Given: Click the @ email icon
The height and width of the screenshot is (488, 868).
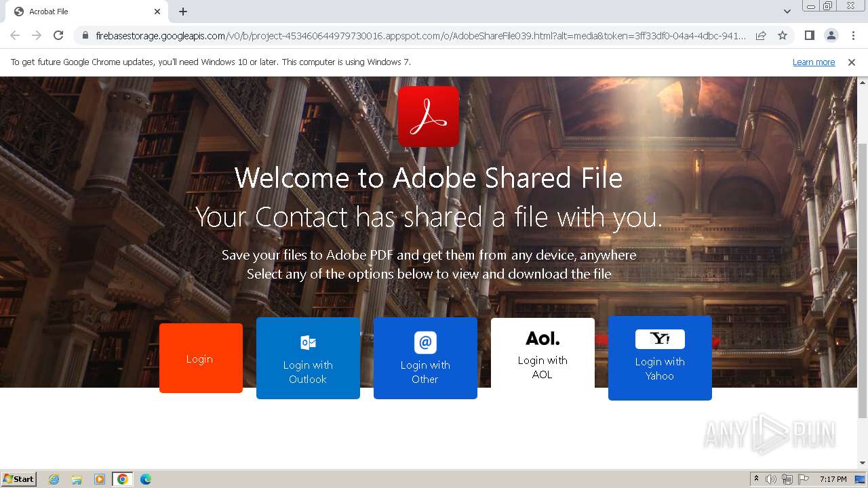Looking at the screenshot, I should tap(425, 342).
